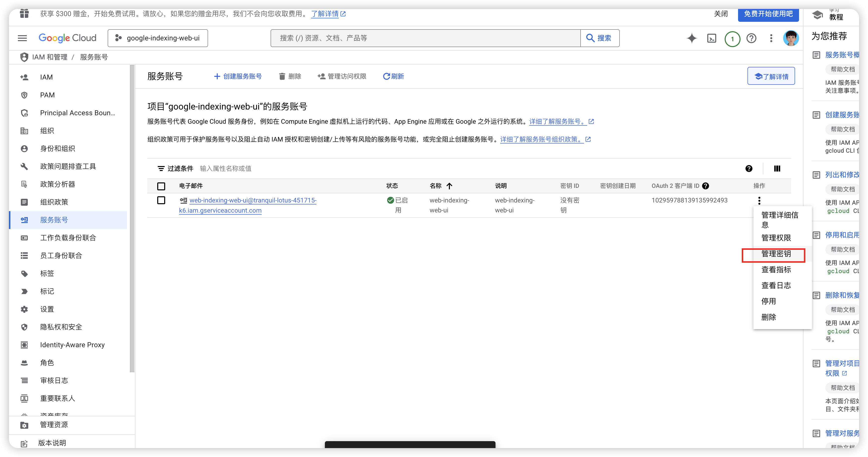Open 工作负载身份联合 sidebar item
The width and height of the screenshot is (868, 457).
(x=68, y=238)
